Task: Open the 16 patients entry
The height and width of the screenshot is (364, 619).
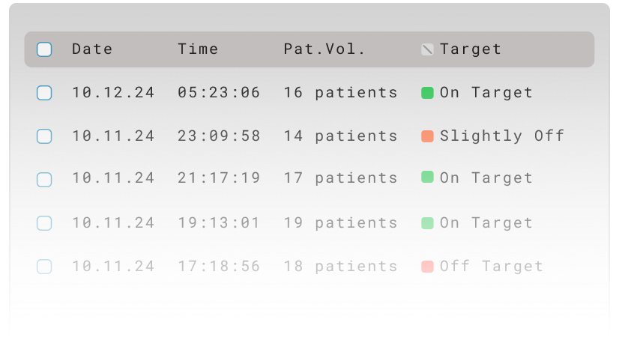Action: point(340,93)
